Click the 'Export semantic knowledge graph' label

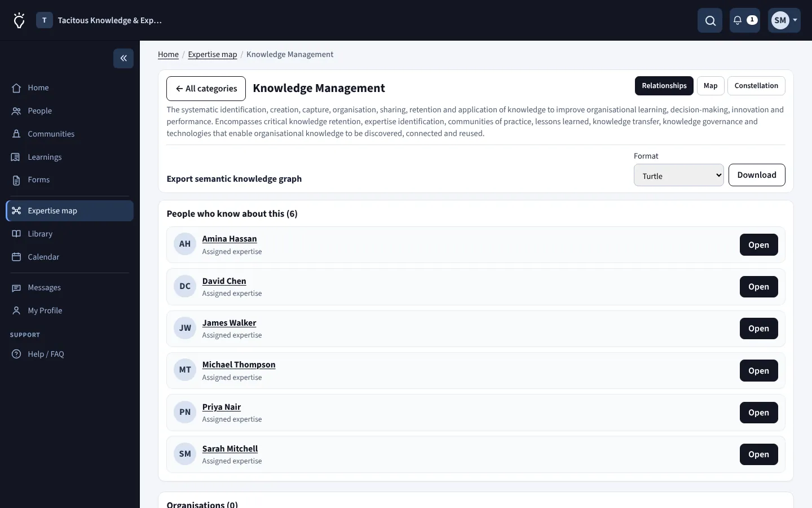234,179
